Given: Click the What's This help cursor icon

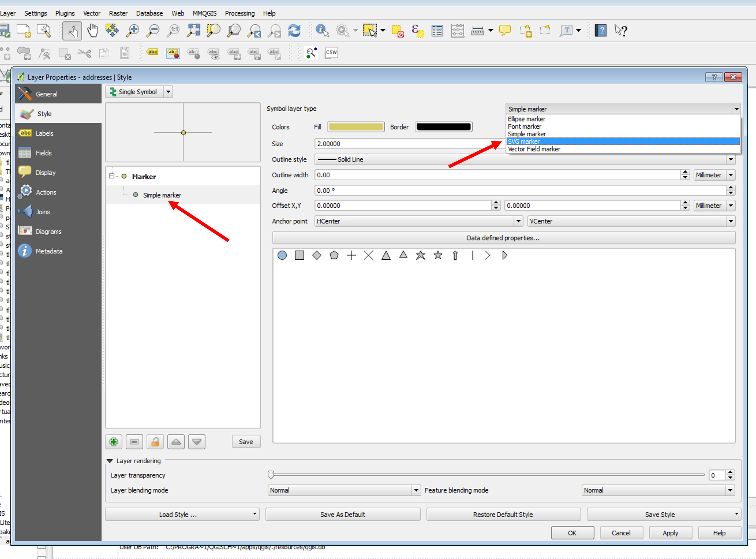Looking at the screenshot, I should coord(621,30).
